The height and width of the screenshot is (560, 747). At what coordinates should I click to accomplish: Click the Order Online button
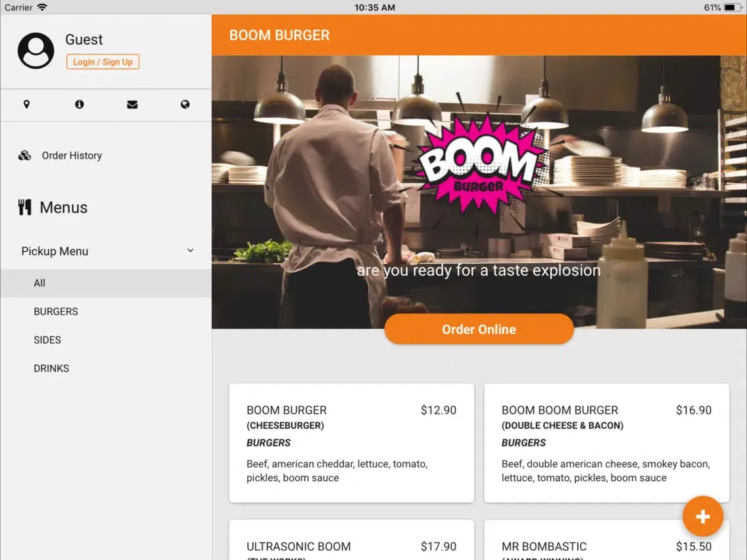(x=479, y=329)
